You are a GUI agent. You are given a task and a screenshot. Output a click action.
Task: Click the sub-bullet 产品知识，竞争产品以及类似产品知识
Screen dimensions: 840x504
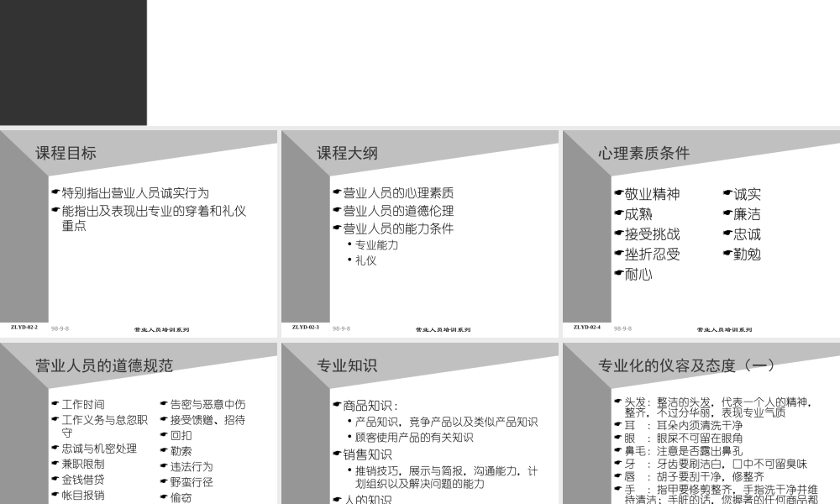446,422
